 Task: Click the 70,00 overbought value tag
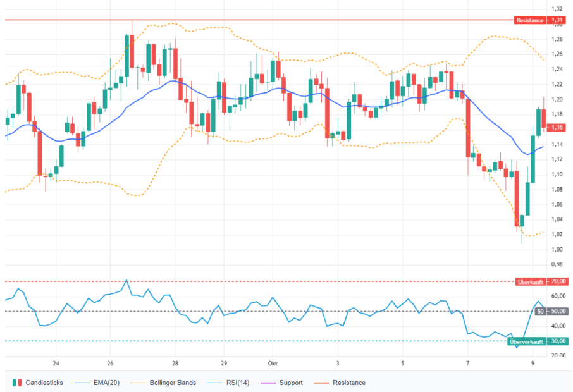click(x=558, y=281)
